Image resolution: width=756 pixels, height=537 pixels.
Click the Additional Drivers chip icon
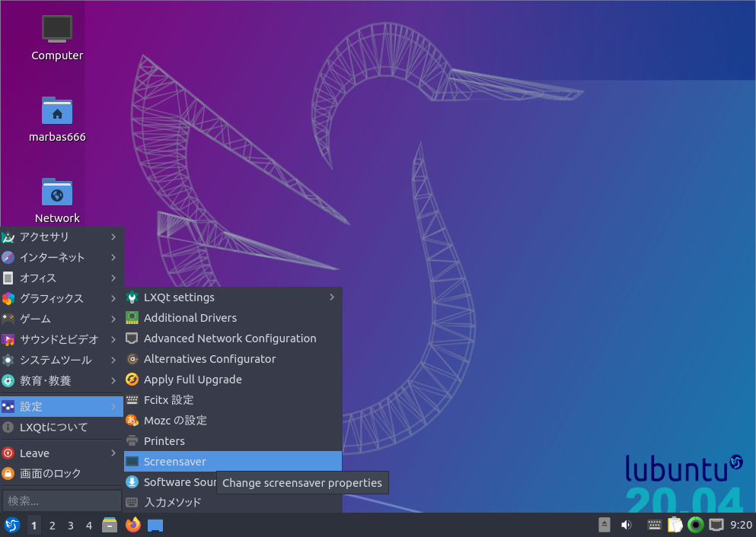click(132, 318)
